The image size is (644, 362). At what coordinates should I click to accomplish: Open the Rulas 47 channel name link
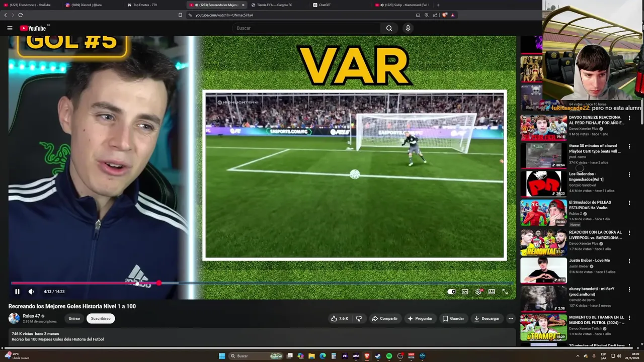click(x=31, y=316)
